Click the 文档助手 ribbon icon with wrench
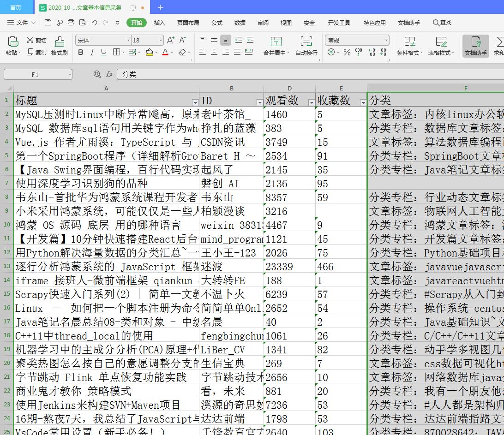The image size is (504, 435). [x=475, y=46]
